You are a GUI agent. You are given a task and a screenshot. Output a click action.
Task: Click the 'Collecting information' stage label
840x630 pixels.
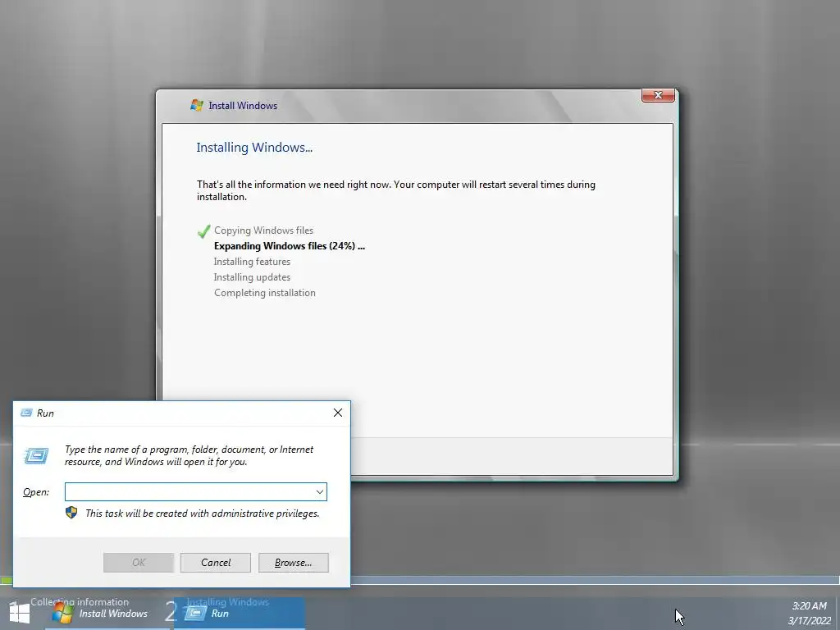tap(80, 601)
